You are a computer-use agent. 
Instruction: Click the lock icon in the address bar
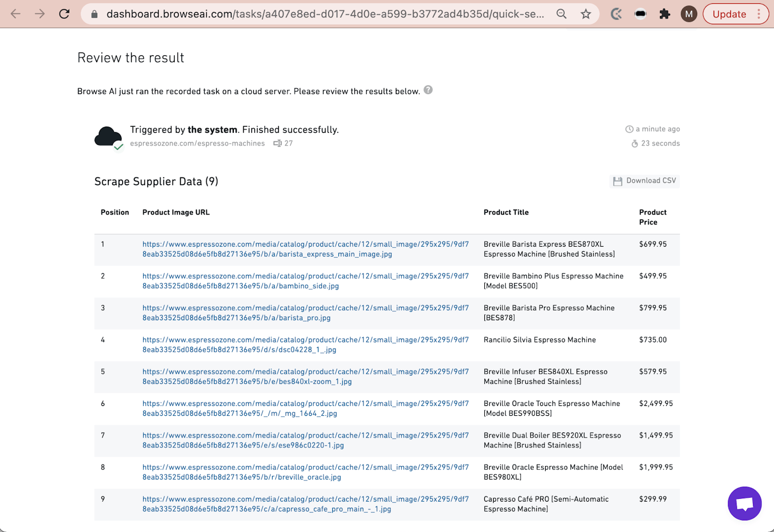95,14
